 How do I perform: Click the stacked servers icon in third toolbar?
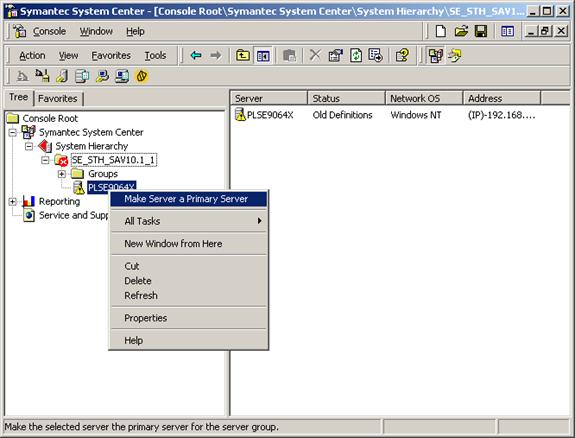(82, 76)
